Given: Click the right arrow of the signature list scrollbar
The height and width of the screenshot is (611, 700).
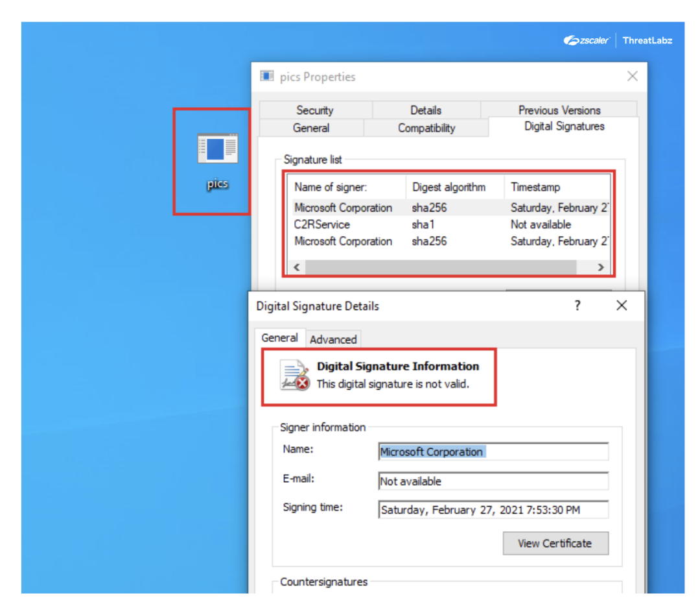Looking at the screenshot, I should (x=600, y=267).
